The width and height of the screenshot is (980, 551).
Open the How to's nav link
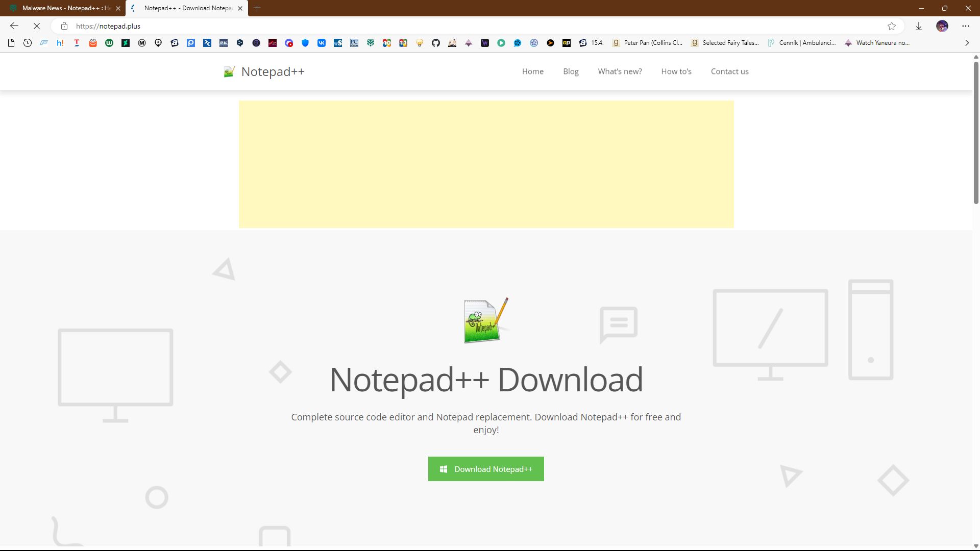[x=676, y=71]
